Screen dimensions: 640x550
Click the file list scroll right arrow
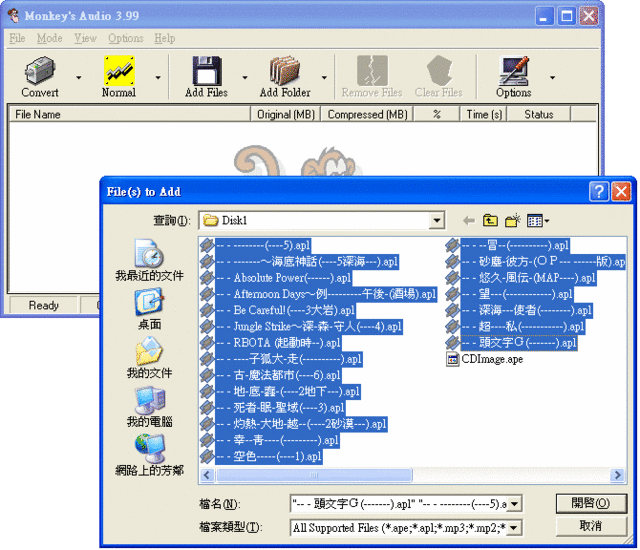click(x=618, y=475)
